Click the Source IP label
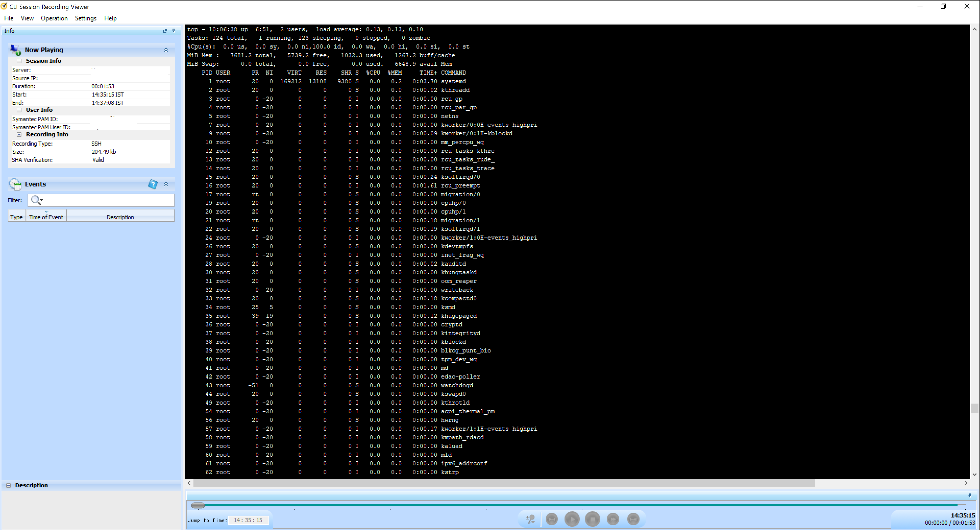The width and height of the screenshot is (980, 530). (25, 78)
